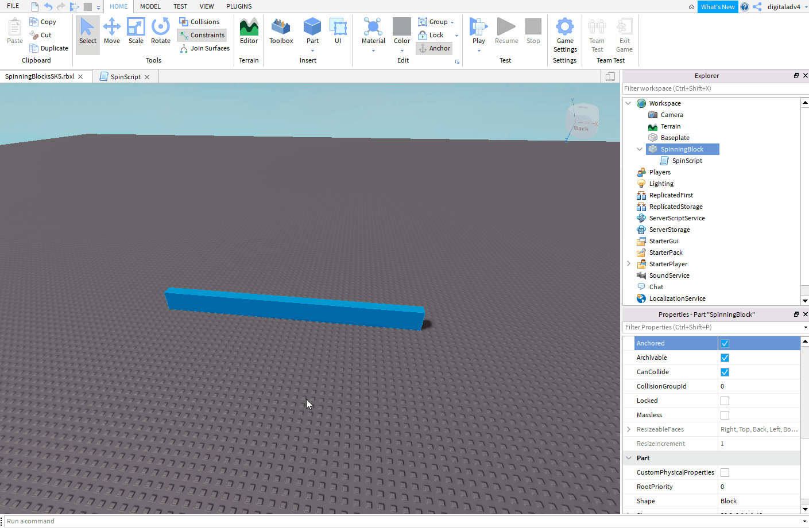
Task: Open the SpinScript document tab
Action: pyautogui.click(x=125, y=76)
